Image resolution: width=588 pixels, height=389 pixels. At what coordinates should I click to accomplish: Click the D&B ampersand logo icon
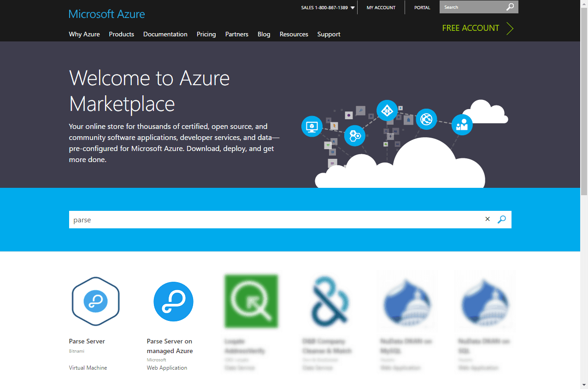[x=329, y=301]
